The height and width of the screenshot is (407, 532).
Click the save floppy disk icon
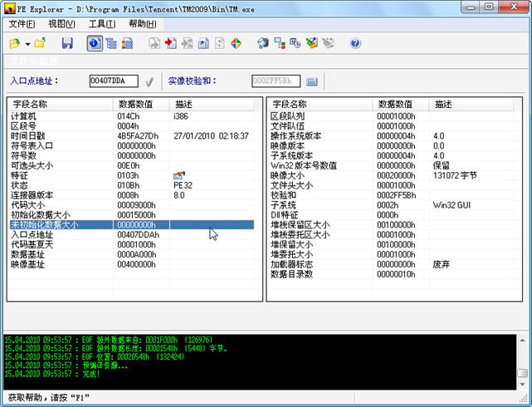click(67, 43)
